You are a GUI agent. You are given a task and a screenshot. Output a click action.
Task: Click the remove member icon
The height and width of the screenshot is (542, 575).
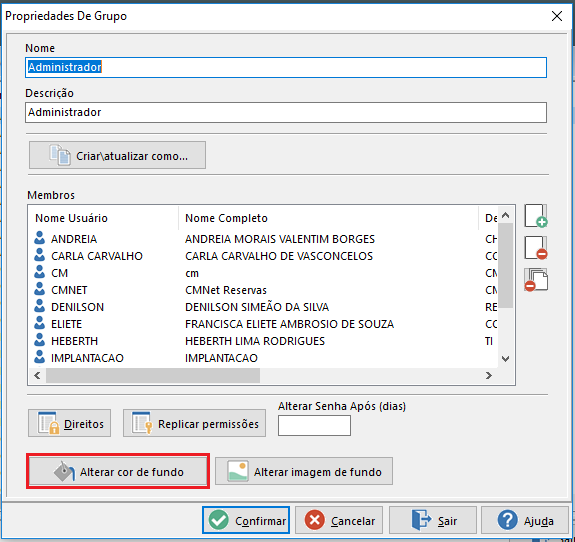point(536,248)
